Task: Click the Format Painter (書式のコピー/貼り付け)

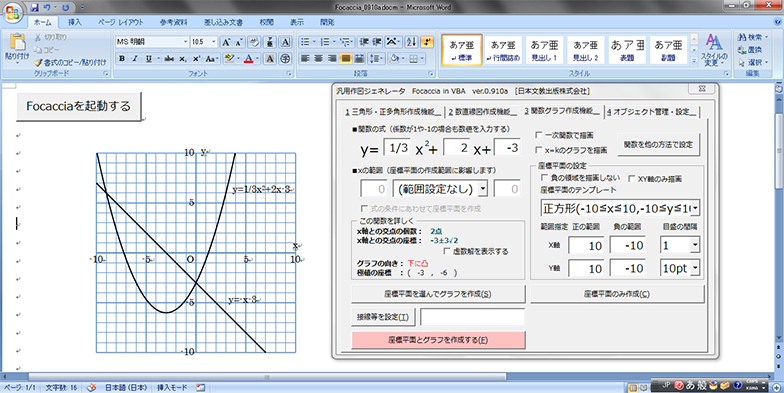Action: point(70,62)
